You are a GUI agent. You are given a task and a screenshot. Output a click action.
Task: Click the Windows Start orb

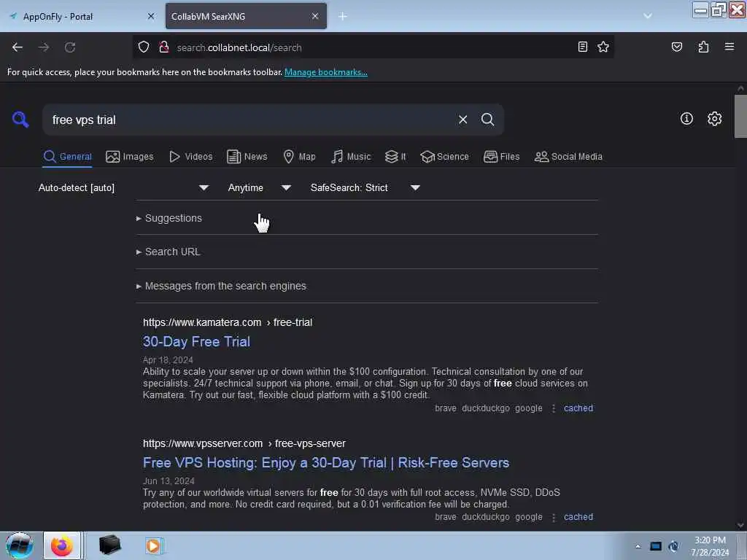point(20,545)
